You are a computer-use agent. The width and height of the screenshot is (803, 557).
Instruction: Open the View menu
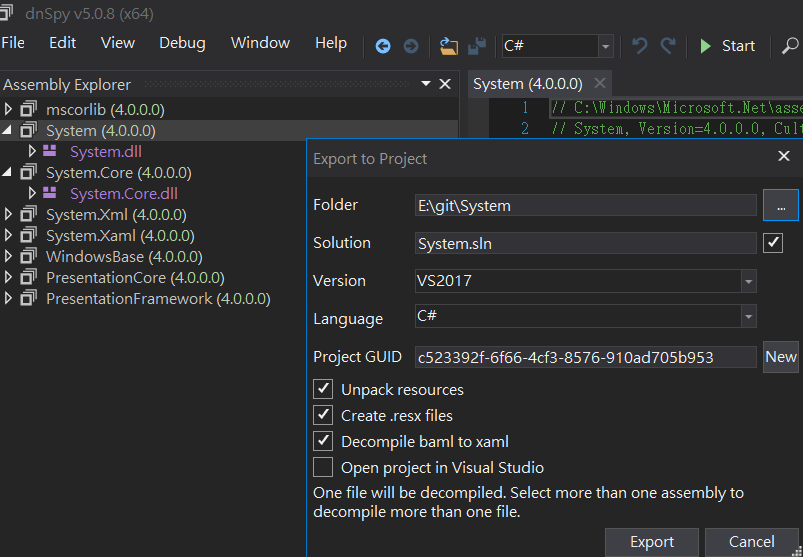118,43
